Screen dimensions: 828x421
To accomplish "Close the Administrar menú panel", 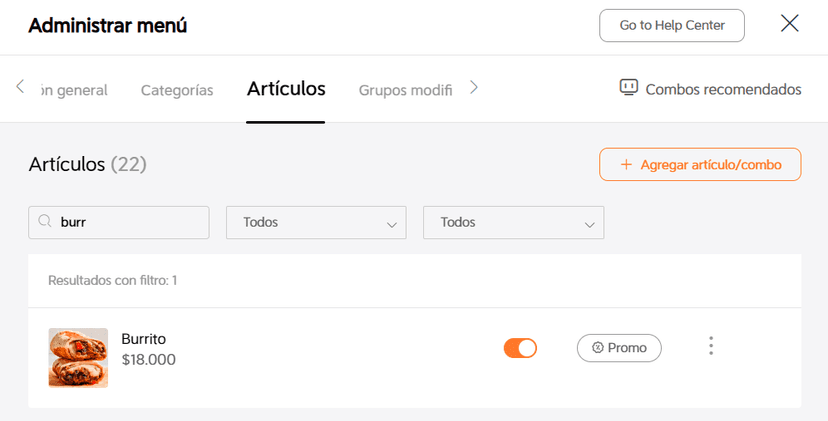I will click(x=790, y=24).
